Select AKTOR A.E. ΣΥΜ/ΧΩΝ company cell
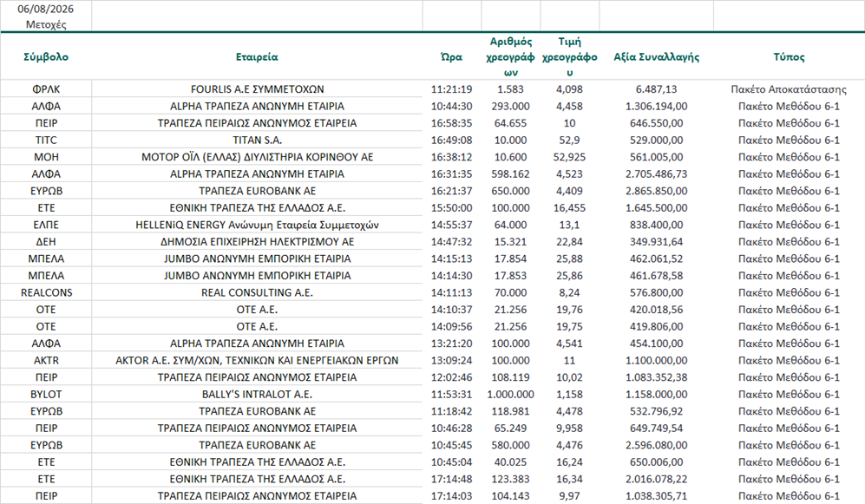This screenshot has height=504, width=865. coord(257,361)
